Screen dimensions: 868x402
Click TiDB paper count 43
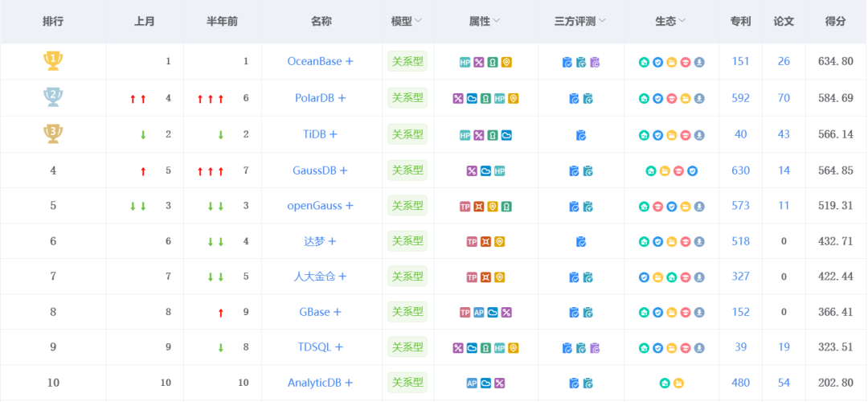pyautogui.click(x=784, y=134)
